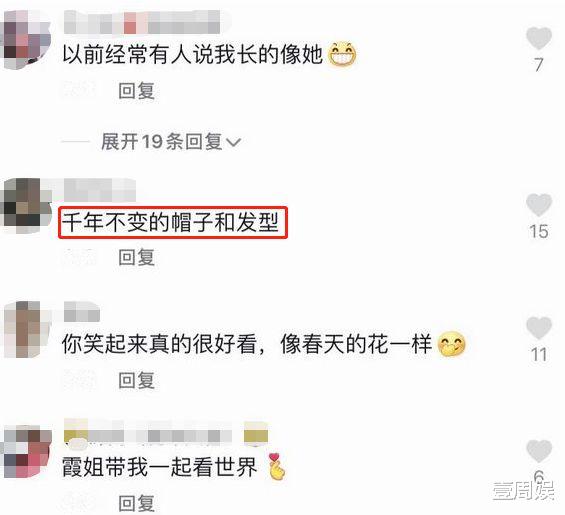565x515 pixels.
Task: Reply to the 以前经常有人说 comment
Action: (137, 91)
